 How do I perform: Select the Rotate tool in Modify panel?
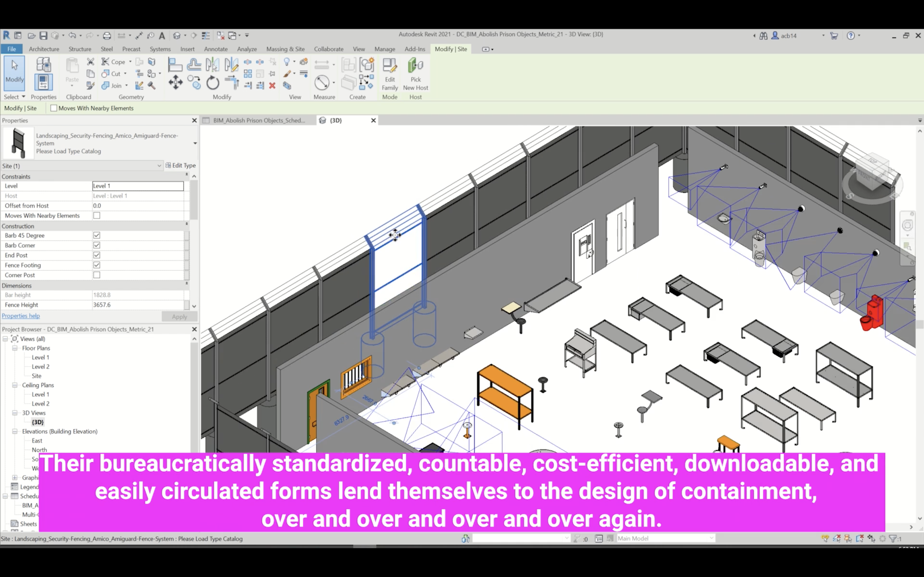click(x=213, y=83)
